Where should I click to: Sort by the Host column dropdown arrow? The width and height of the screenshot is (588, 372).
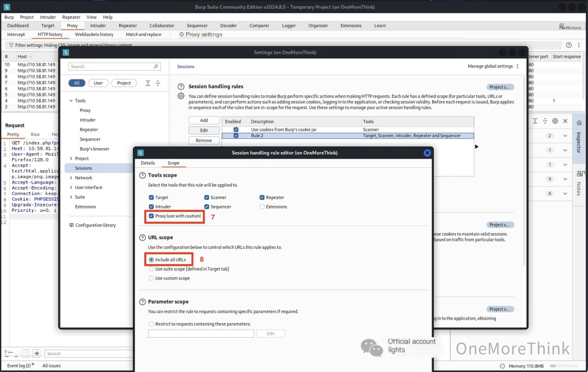pos(30,57)
